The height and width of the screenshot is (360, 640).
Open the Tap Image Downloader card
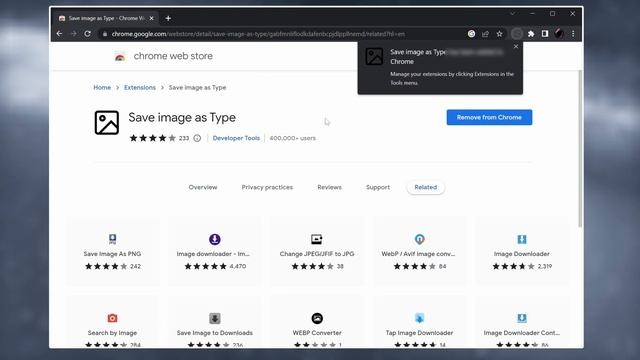click(419, 322)
